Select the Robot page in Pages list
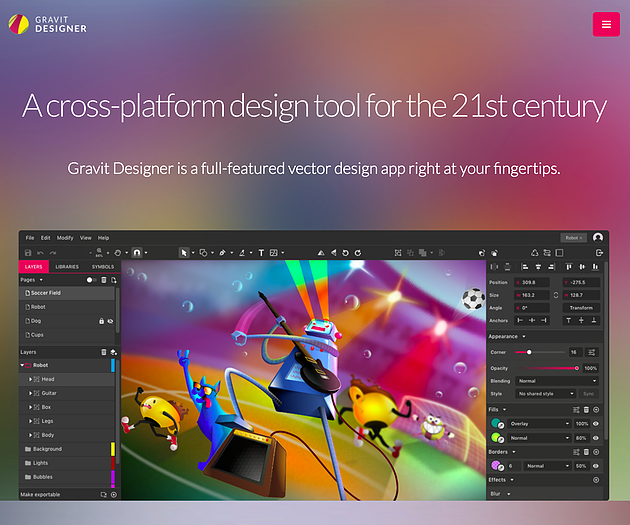 67,307
